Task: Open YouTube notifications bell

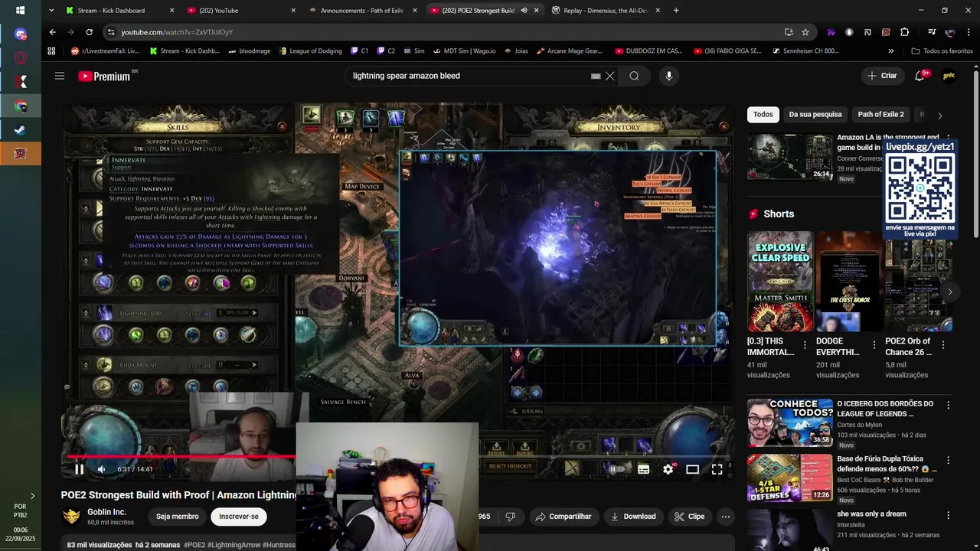Action: click(x=920, y=76)
